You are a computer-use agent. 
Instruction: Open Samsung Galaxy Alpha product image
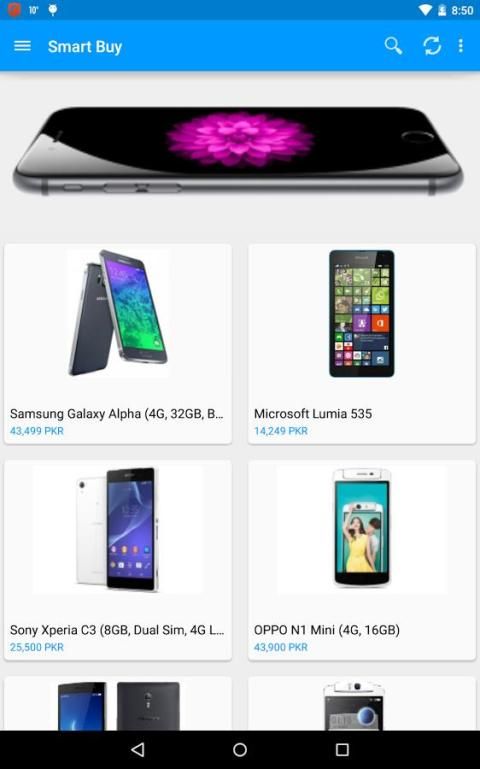pos(118,313)
